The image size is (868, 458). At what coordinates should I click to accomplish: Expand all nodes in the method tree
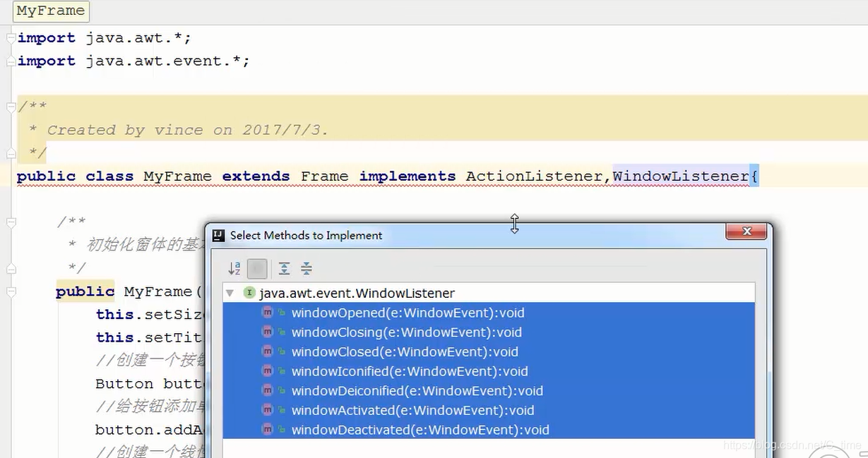(x=284, y=268)
